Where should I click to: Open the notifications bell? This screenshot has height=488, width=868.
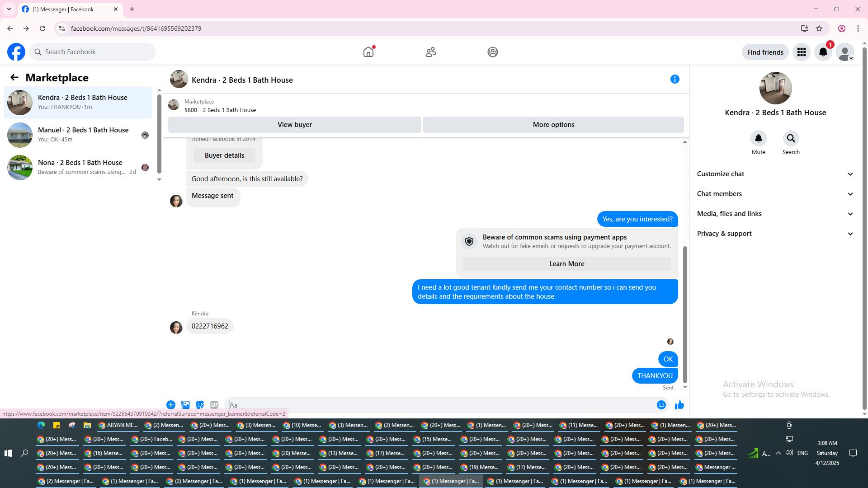823,52
